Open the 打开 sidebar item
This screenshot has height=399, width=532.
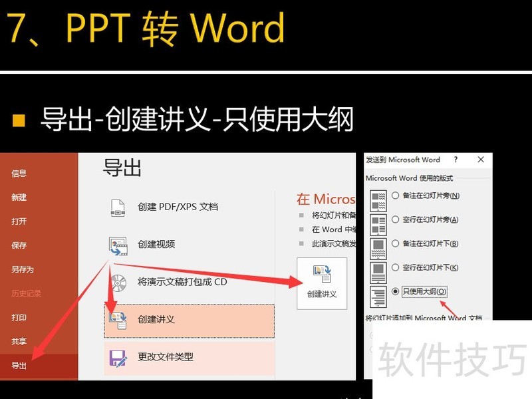pyautogui.click(x=19, y=221)
